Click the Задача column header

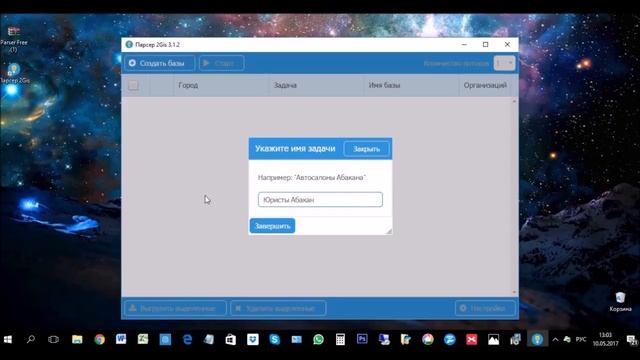pos(285,85)
